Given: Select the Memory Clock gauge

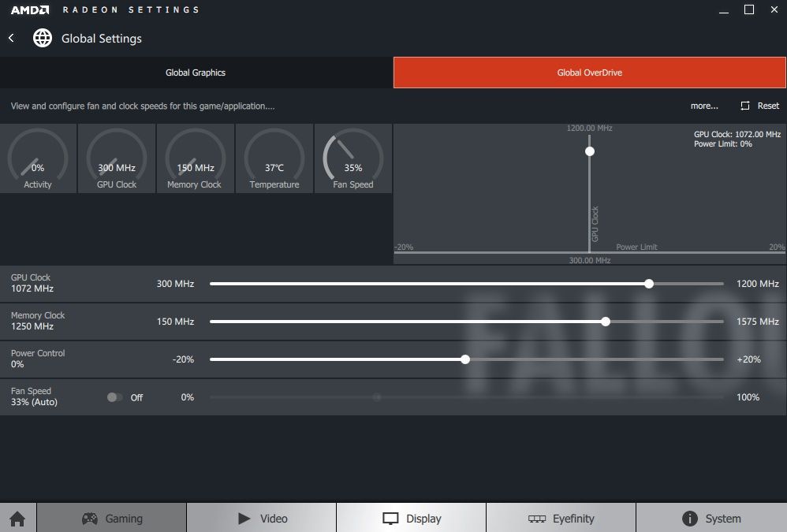Looking at the screenshot, I should (196, 158).
